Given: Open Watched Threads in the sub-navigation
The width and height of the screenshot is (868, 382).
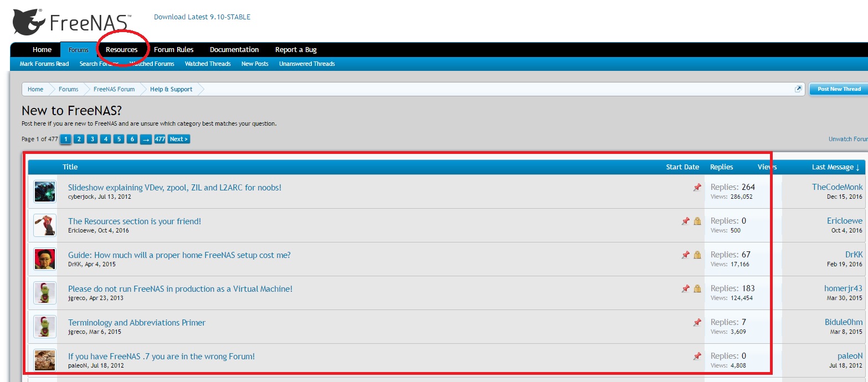Looking at the screenshot, I should pyautogui.click(x=208, y=64).
